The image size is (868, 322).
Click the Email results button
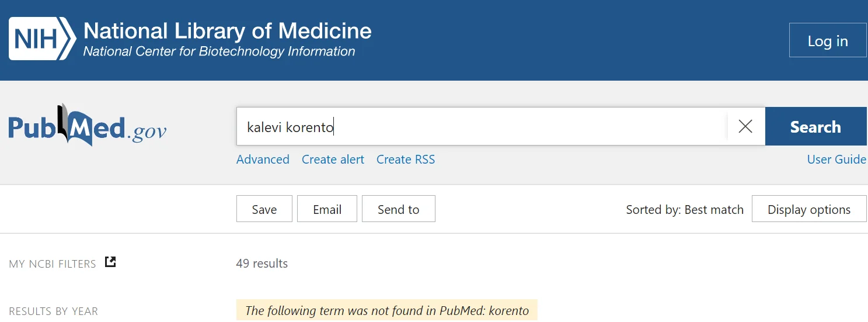tap(327, 209)
